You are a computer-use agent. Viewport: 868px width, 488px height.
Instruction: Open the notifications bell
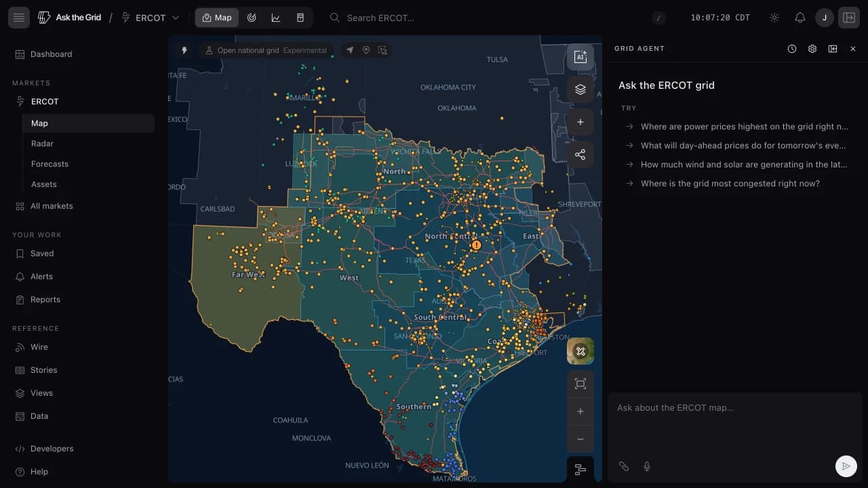800,18
